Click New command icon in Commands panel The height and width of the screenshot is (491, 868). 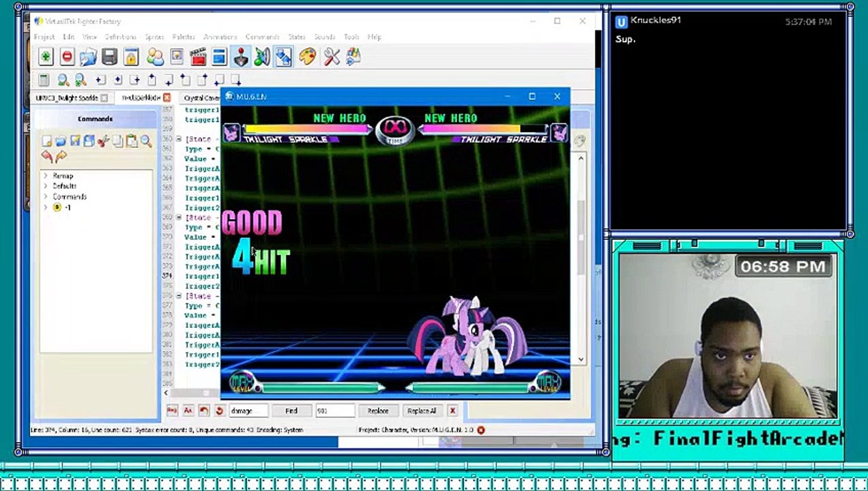46,141
